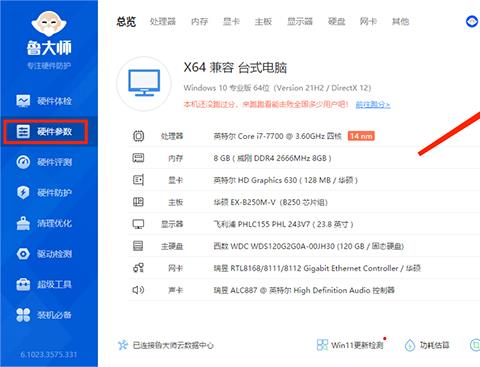Click the 14 nm badge

click(x=361, y=136)
